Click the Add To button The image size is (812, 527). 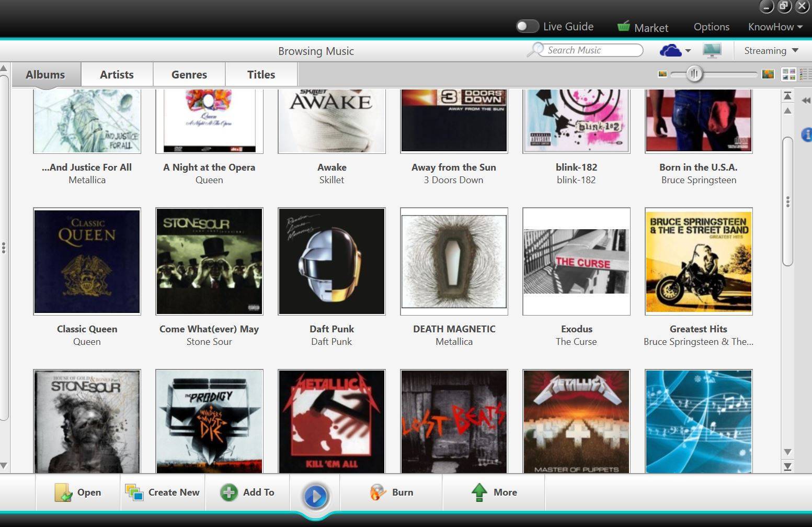click(247, 492)
